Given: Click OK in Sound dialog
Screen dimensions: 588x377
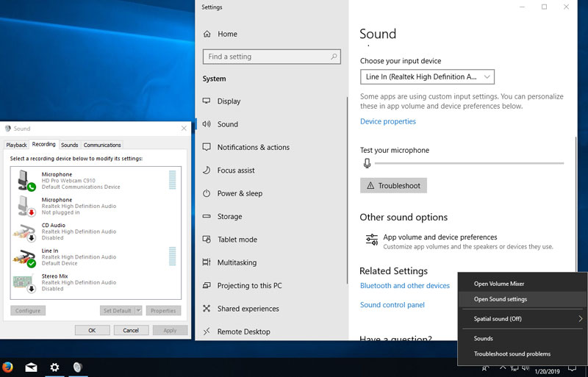Looking at the screenshot, I should 93,330.
